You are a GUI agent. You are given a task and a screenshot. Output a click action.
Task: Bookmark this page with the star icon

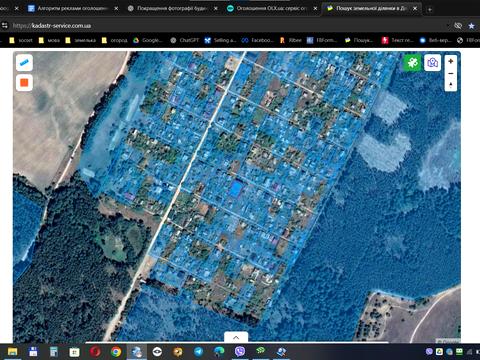[471, 26]
